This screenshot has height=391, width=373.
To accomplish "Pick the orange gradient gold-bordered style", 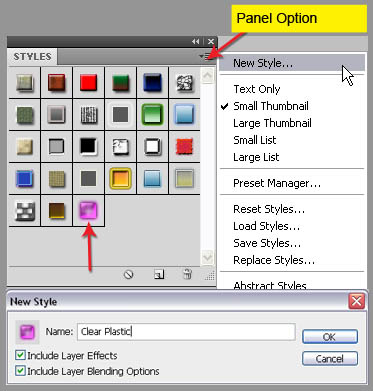I will click(x=120, y=178).
